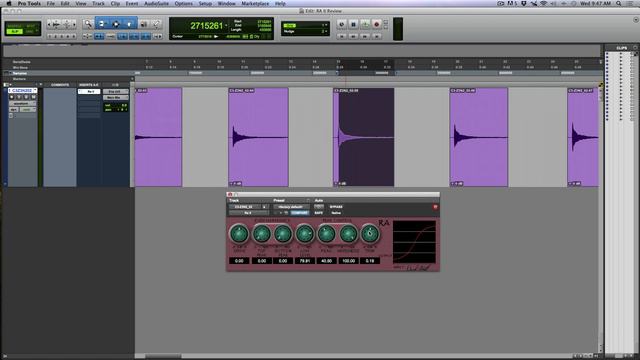Select the Grabber hand tool
This screenshot has width=640, height=360.
[129, 24]
